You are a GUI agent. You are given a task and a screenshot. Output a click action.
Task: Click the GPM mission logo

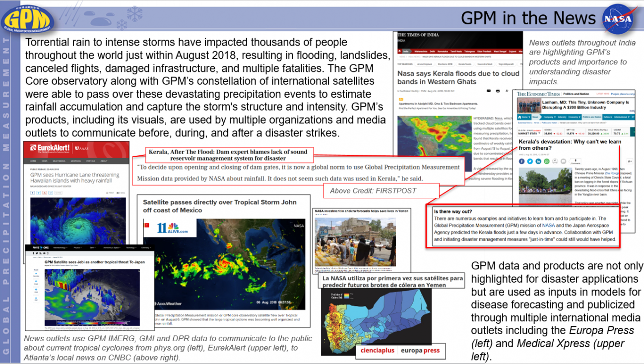point(27,19)
